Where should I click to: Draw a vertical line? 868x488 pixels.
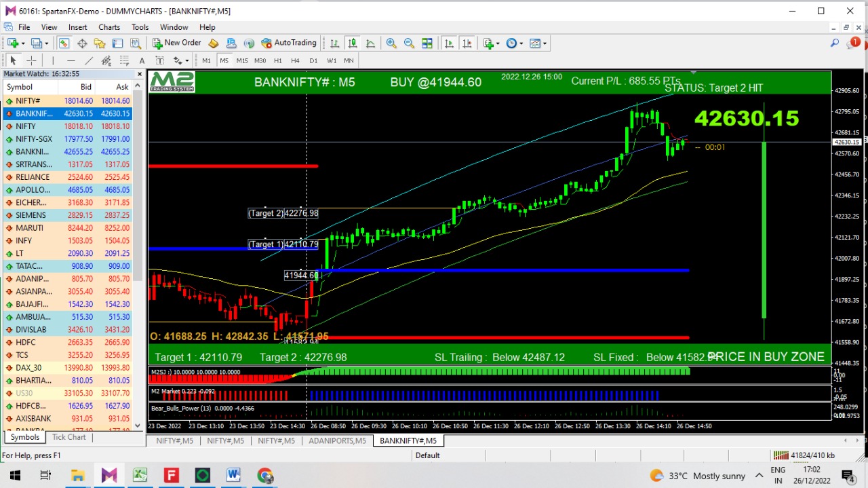[53, 60]
